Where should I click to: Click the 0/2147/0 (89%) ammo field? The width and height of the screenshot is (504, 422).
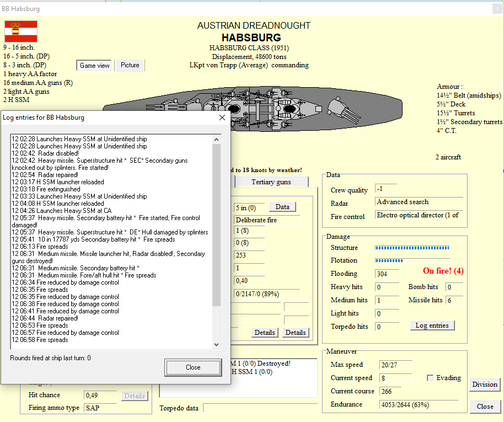(x=267, y=294)
